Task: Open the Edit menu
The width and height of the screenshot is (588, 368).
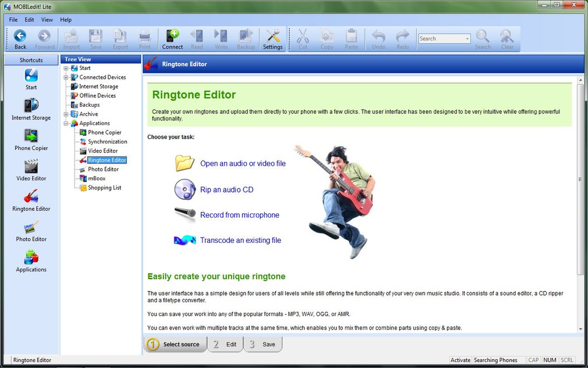Action: 29,20
